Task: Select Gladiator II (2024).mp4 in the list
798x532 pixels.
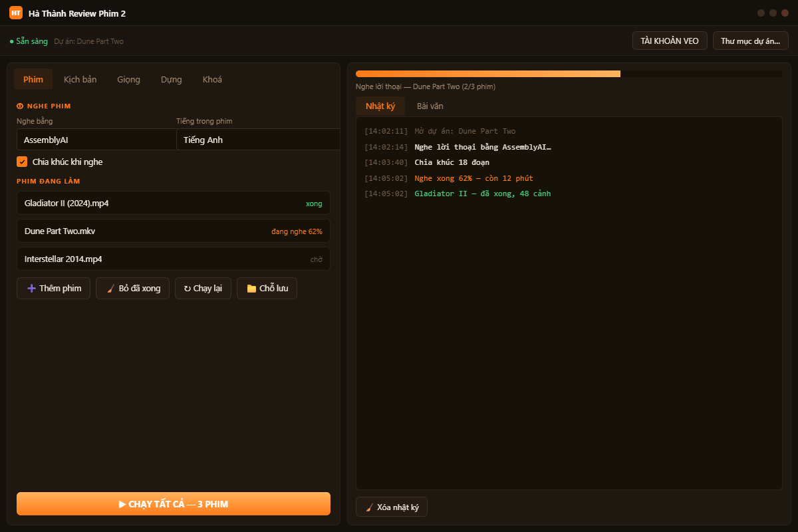Action: coord(174,203)
